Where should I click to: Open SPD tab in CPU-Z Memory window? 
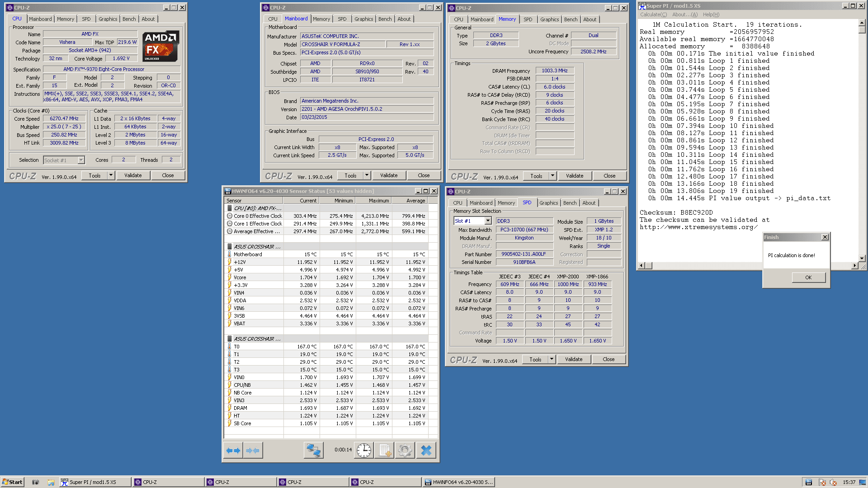pyautogui.click(x=528, y=19)
